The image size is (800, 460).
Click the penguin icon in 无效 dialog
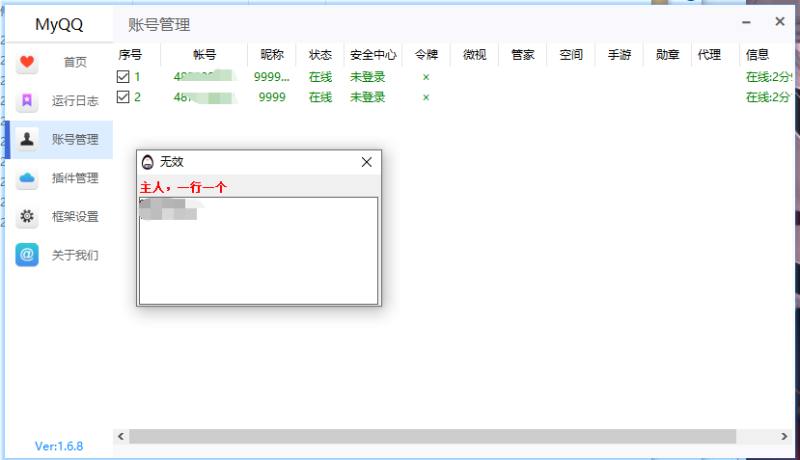148,162
